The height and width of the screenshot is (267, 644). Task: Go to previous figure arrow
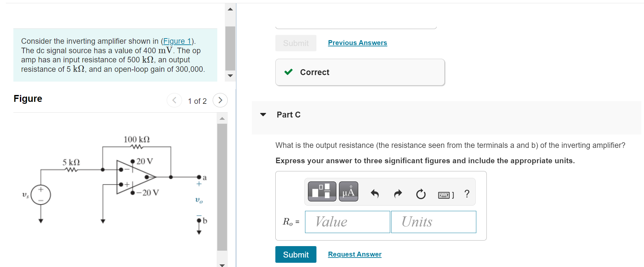click(174, 100)
